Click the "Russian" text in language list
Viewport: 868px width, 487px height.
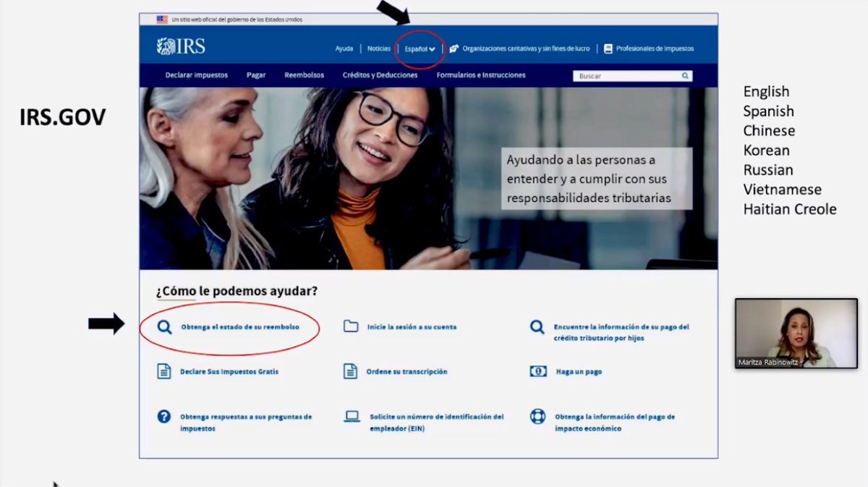pos(768,170)
